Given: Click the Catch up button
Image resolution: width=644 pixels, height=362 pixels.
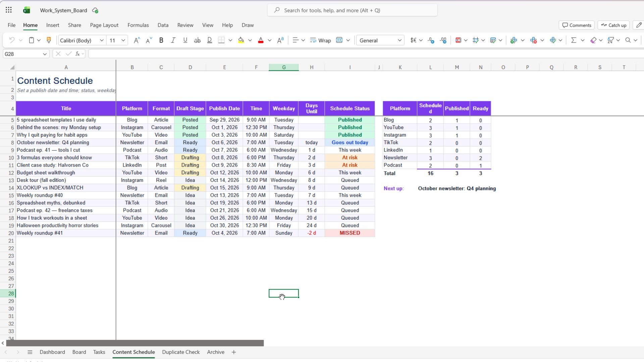Looking at the screenshot, I should pyautogui.click(x=613, y=25).
